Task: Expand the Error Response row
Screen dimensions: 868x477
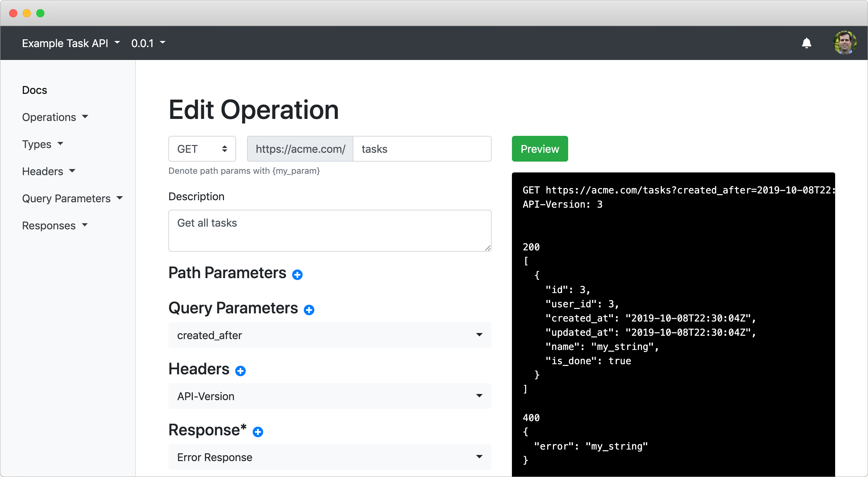Action: [330, 457]
